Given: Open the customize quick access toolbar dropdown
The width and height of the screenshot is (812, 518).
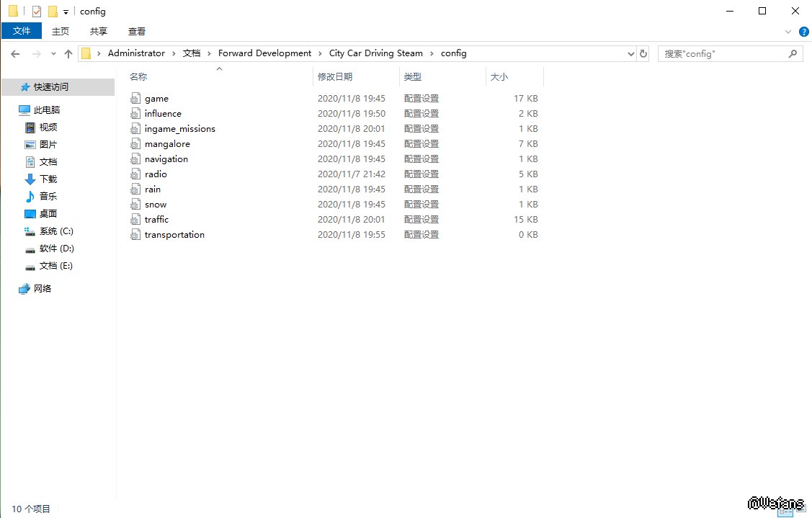Looking at the screenshot, I should 66,12.
